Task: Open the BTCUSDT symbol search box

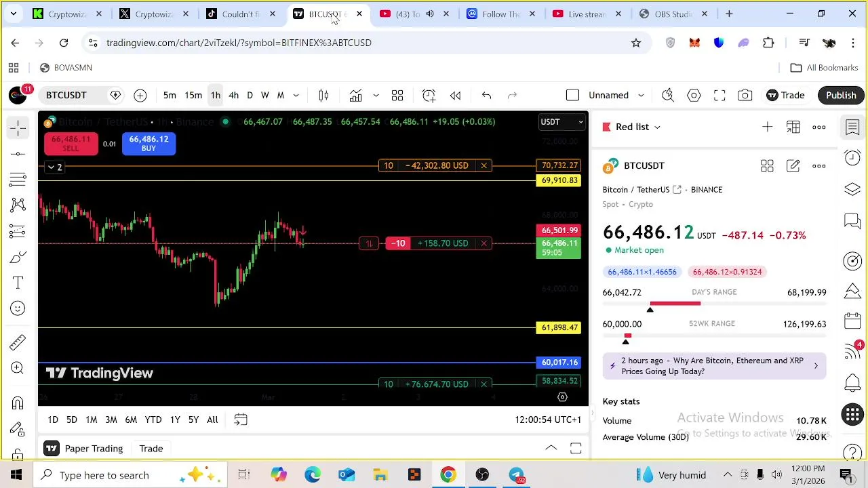Action: coord(66,96)
